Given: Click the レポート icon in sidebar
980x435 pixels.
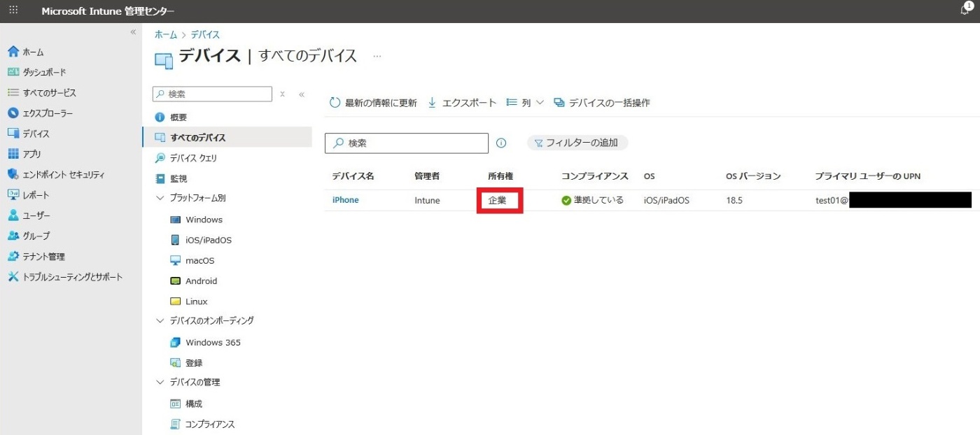Looking at the screenshot, I should (13, 195).
